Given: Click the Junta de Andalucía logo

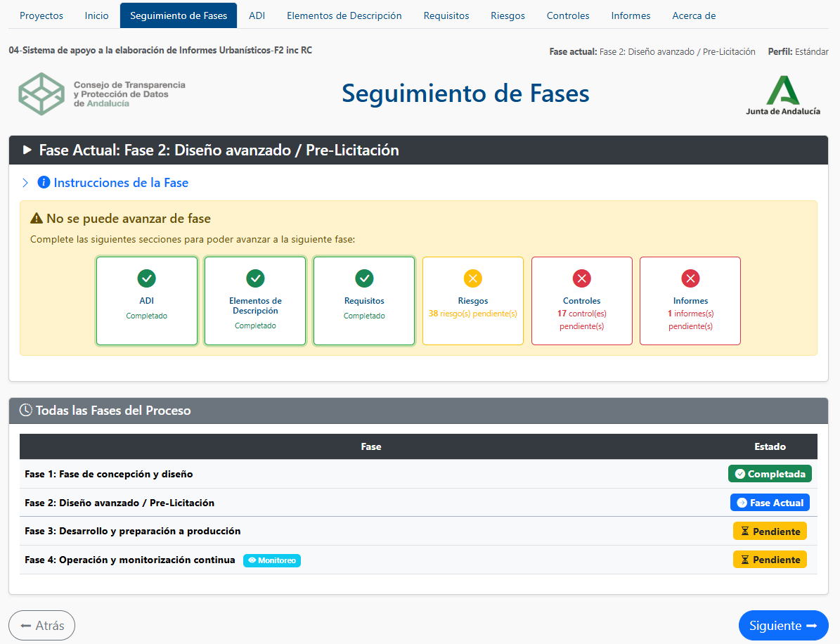Looking at the screenshot, I should [782, 95].
